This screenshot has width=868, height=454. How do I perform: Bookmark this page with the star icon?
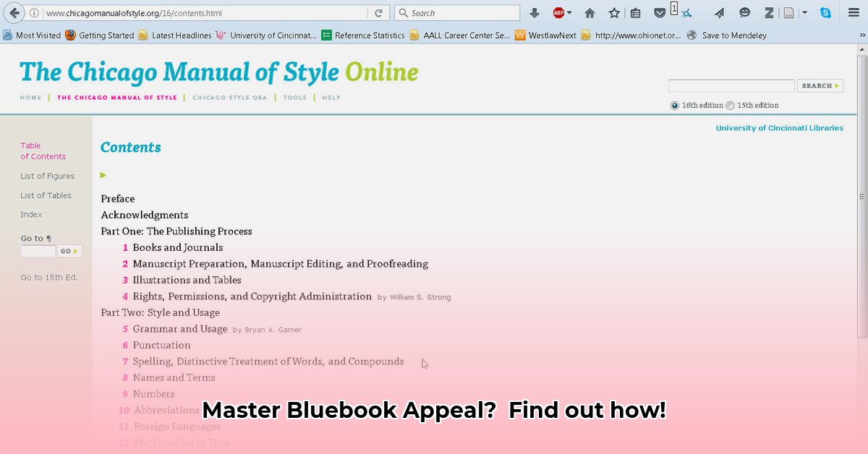614,13
